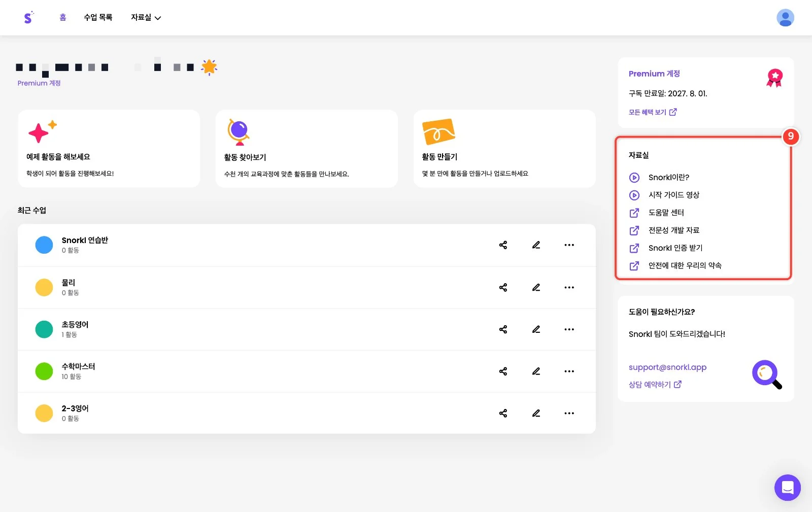The image size is (812, 512).
Task: Open the 수업 목록 tab
Action: click(x=98, y=17)
